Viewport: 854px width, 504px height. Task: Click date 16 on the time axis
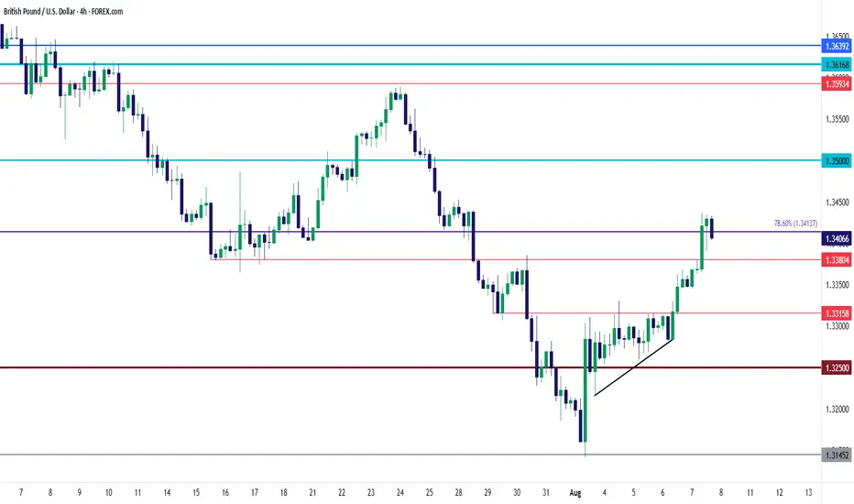coord(224,493)
